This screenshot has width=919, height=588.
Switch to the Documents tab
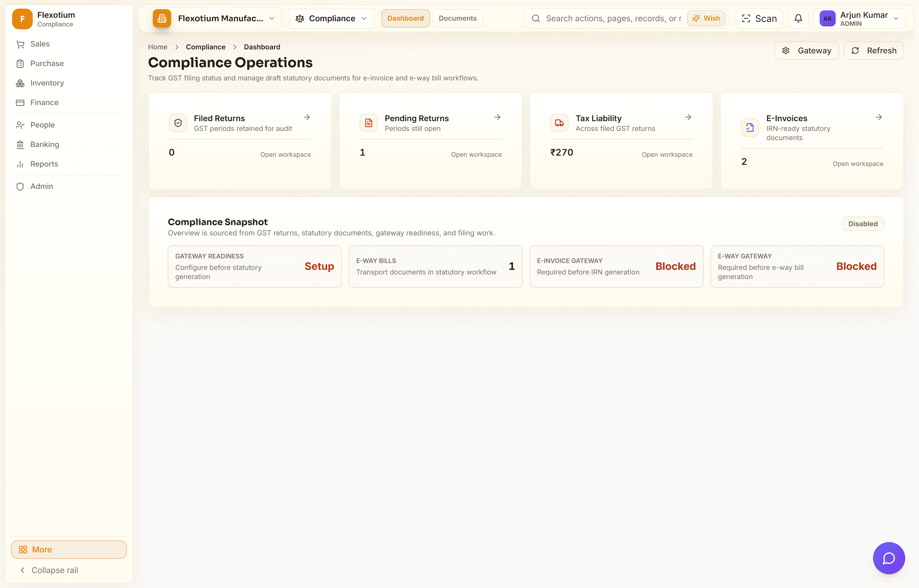click(x=457, y=18)
